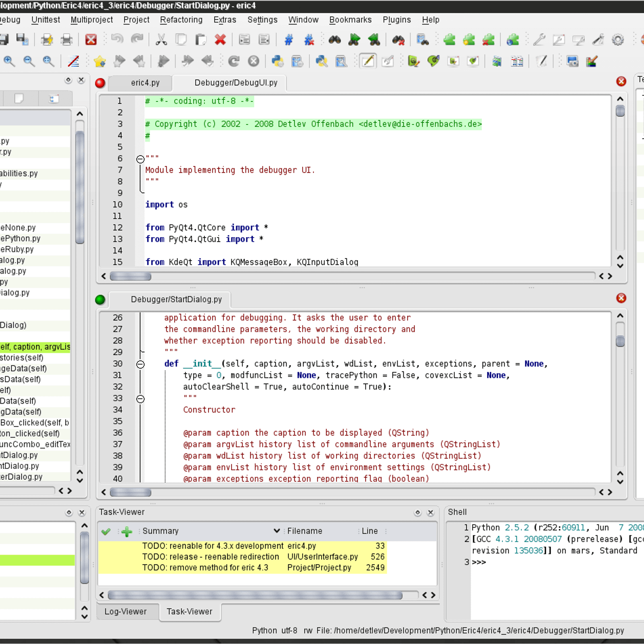Viewport: 644px width, 644px height.
Task: Open search and replace from the toolbar
Action: coord(399,39)
